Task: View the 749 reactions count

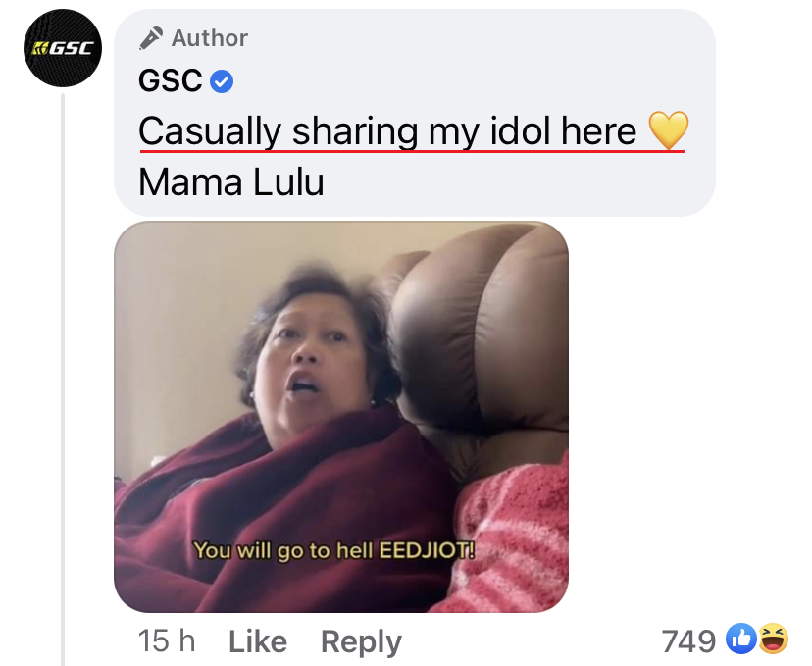Action: tap(688, 641)
